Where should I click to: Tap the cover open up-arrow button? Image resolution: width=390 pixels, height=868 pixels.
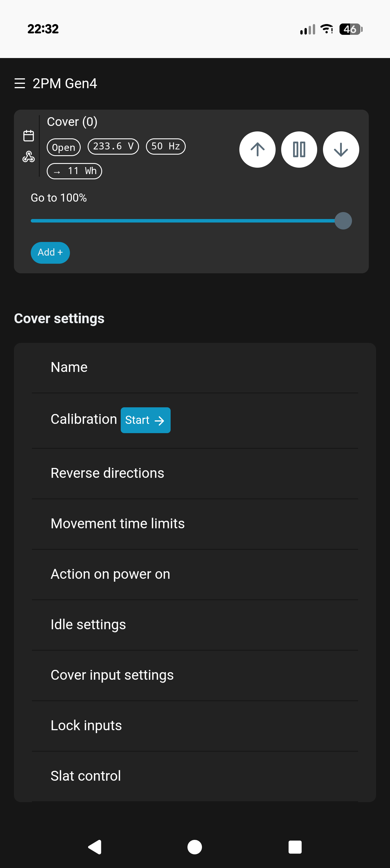[257, 149]
